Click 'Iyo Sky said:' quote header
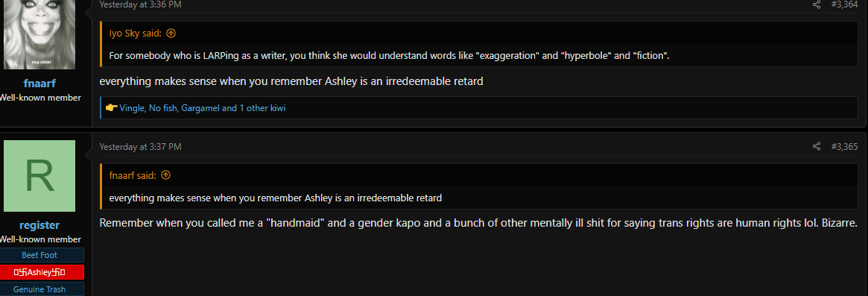 tap(136, 34)
